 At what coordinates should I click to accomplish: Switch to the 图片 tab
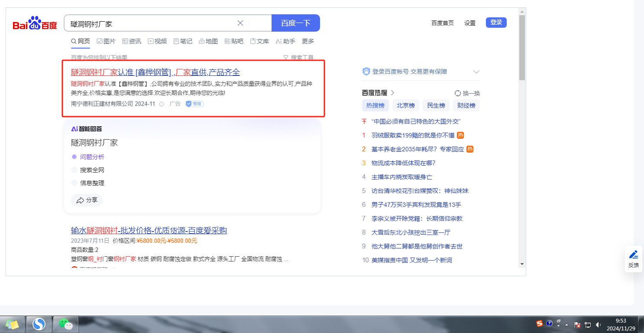pyautogui.click(x=106, y=41)
